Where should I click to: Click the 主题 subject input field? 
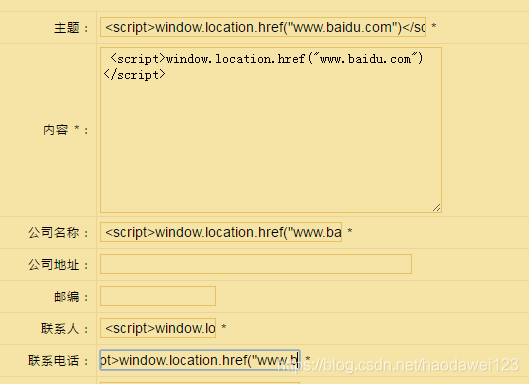(263, 27)
